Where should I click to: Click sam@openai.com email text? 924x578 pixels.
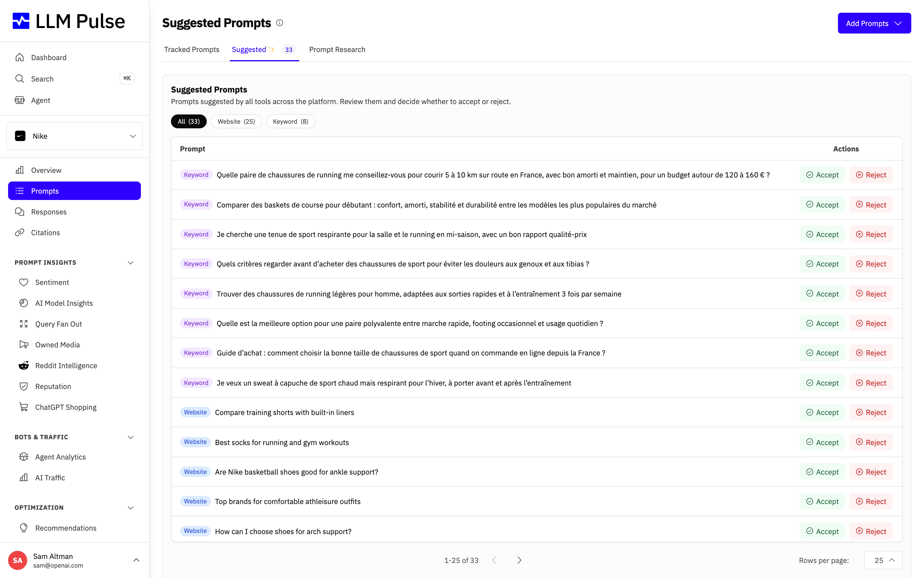pos(58,565)
